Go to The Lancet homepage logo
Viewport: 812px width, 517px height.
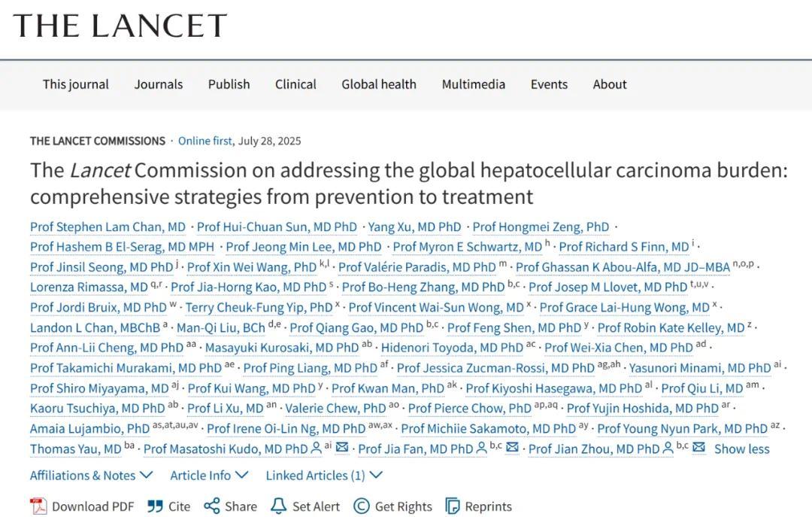pos(120,26)
